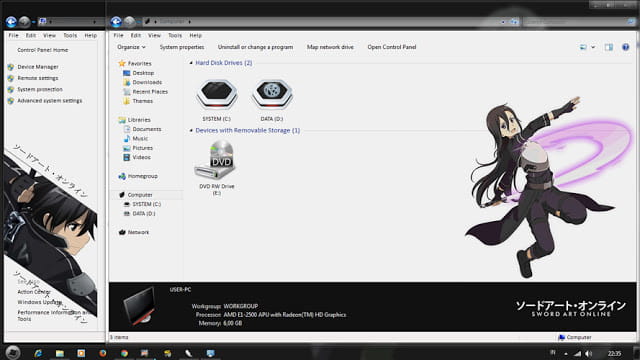The width and height of the screenshot is (640, 360).
Task: Open the Organize dropdown menu
Action: tap(131, 47)
